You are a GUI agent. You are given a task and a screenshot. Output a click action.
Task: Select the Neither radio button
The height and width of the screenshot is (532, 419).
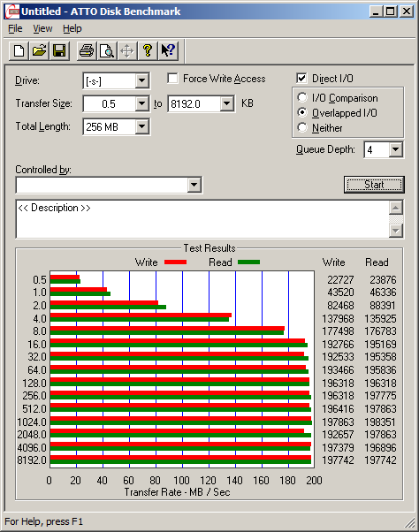302,127
